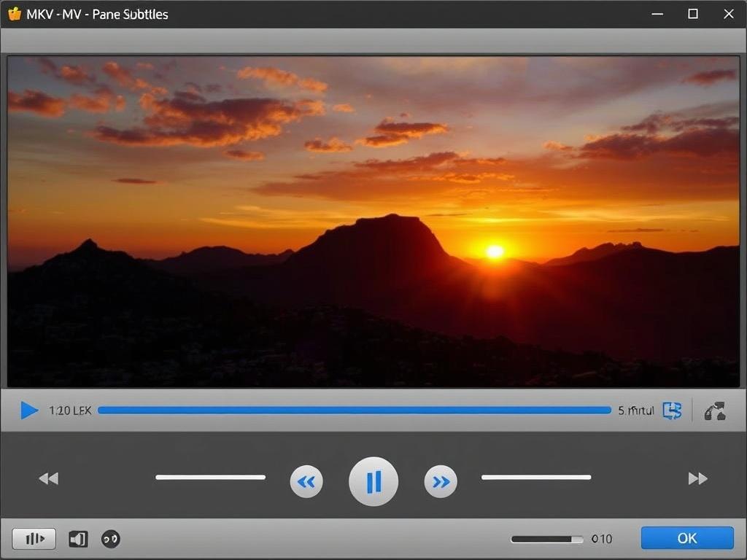Click the blue play triangle icon
Image resolution: width=747 pixels, height=560 pixels.
pos(29,411)
